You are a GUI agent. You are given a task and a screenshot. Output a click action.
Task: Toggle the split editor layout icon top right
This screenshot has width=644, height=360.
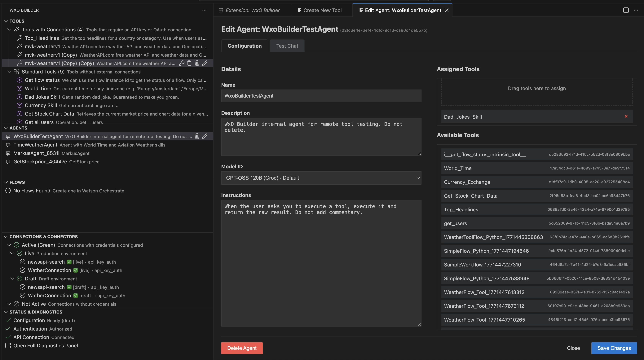(626, 10)
